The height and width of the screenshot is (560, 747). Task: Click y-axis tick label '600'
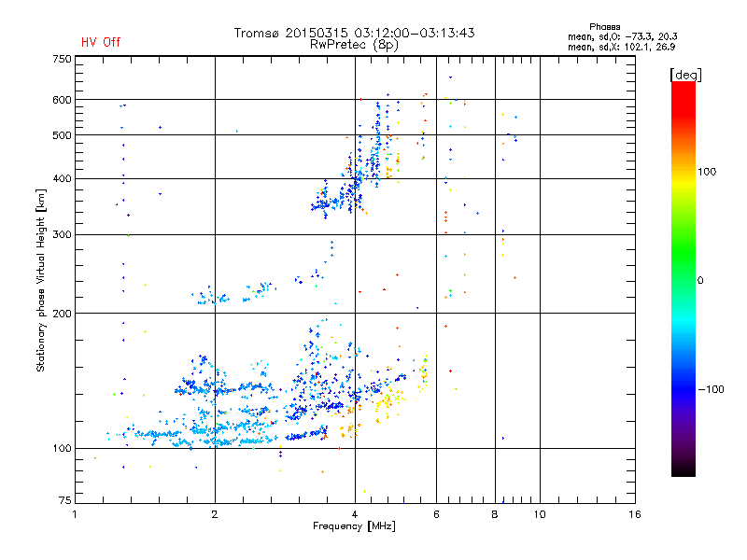pos(62,100)
